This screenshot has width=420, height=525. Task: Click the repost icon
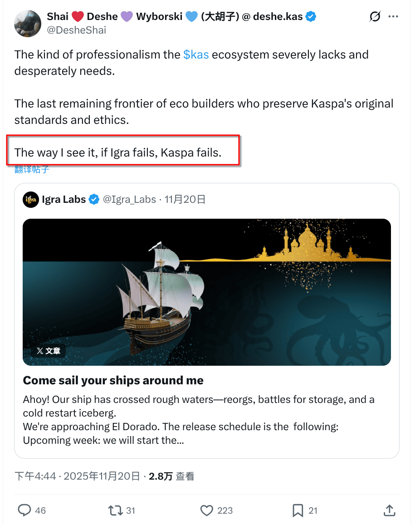pyautogui.click(x=115, y=510)
